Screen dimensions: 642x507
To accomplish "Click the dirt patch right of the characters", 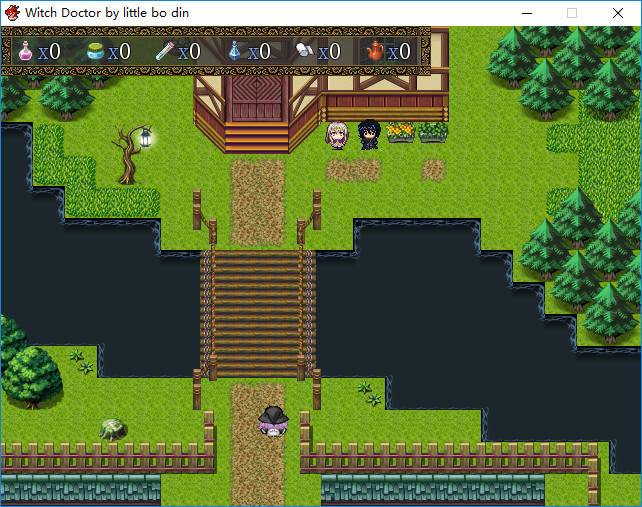I will pos(433,170).
